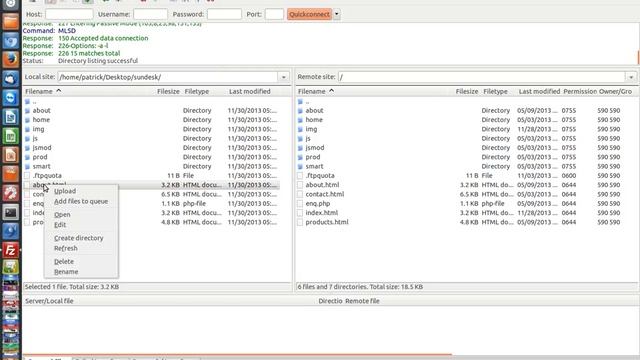640x360 pixels.
Task: Click the local 'img' folder icon
Action: pos(27,129)
